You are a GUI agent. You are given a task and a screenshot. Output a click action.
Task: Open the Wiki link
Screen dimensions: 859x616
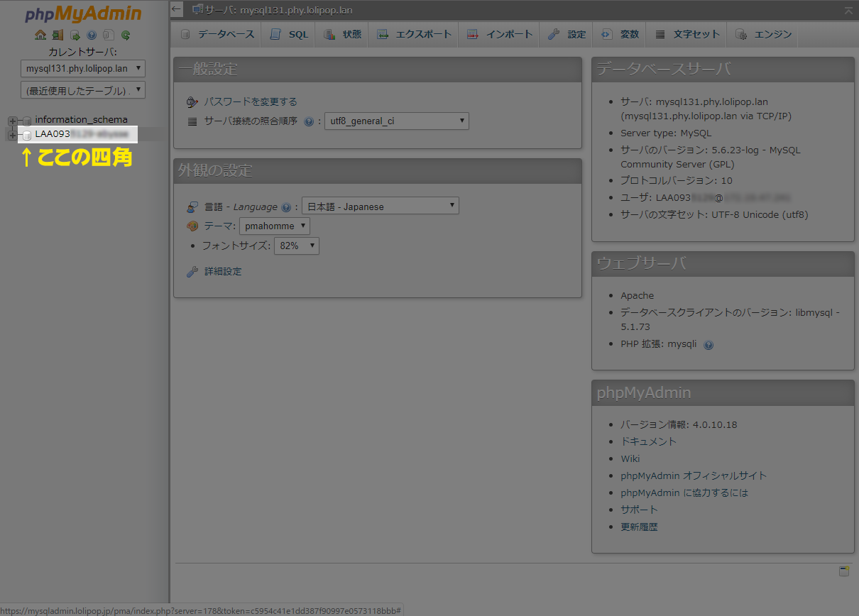pyautogui.click(x=630, y=458)
